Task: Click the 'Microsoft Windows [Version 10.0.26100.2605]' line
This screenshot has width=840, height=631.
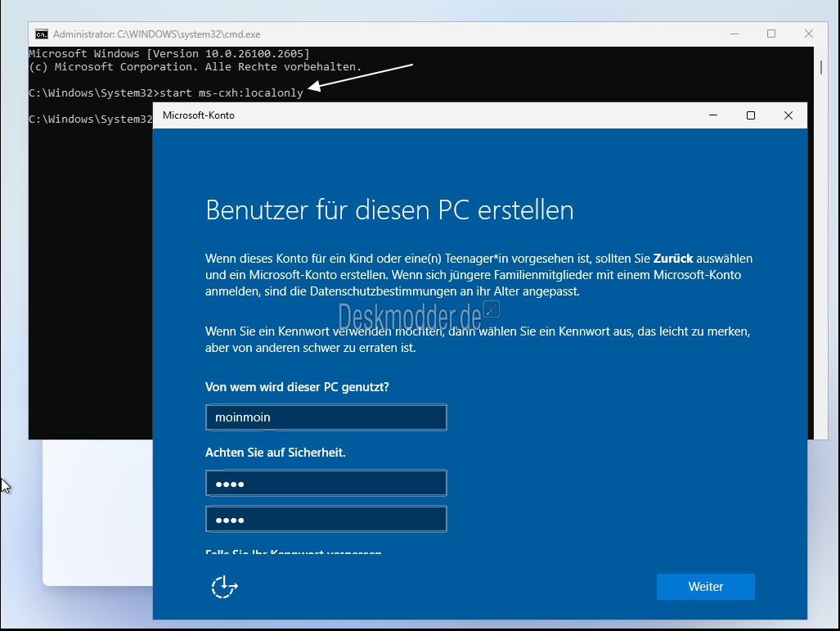Action: pyautogui.click(x=169, y=54)
